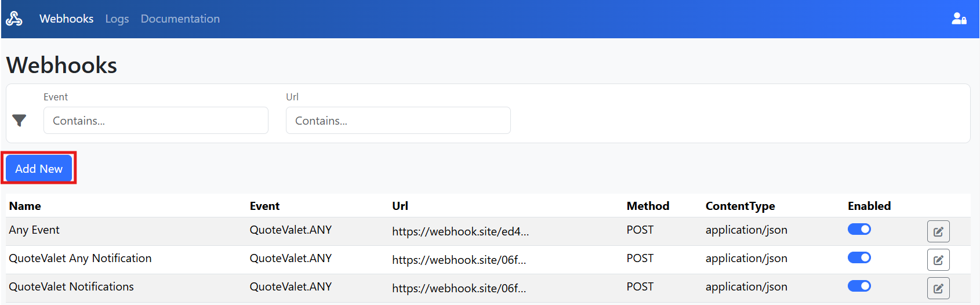This screenshot has height=305, width=980.
Task: Click the Enabled column header
Action: click(x=869, y=206)
